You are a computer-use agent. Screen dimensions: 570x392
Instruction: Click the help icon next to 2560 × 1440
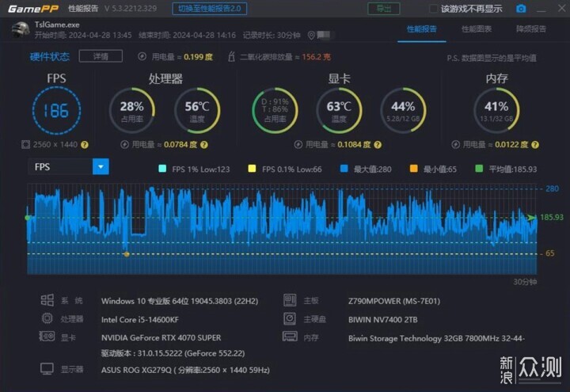85,145
